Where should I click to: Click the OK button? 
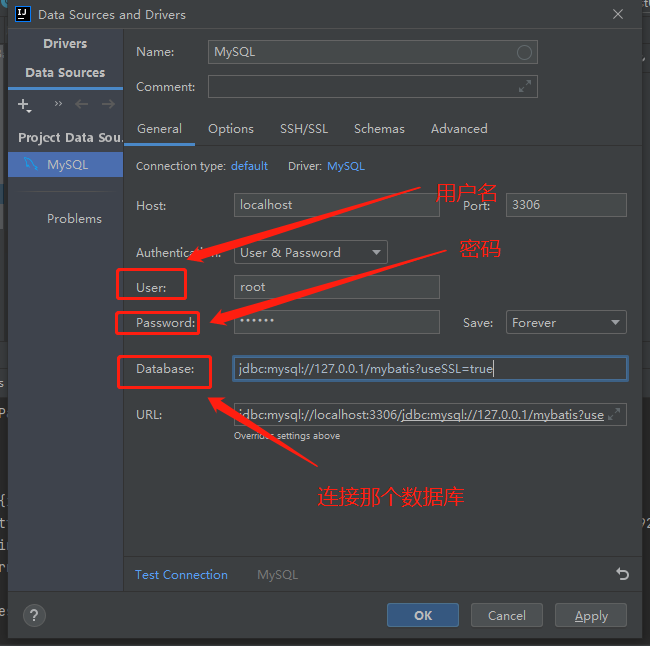423,615
